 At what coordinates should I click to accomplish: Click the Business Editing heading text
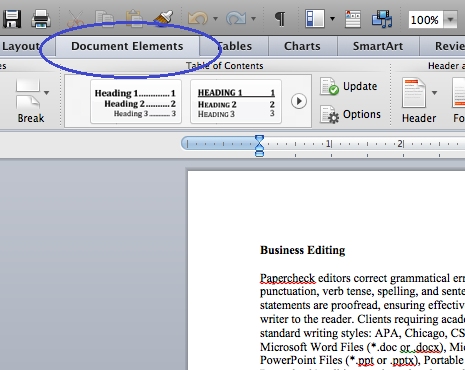[303, 250]
